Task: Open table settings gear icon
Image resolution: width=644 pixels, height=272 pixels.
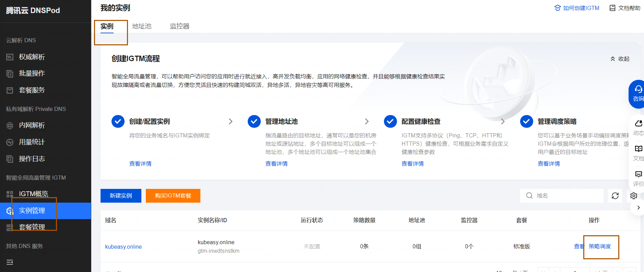Action: 634,196
